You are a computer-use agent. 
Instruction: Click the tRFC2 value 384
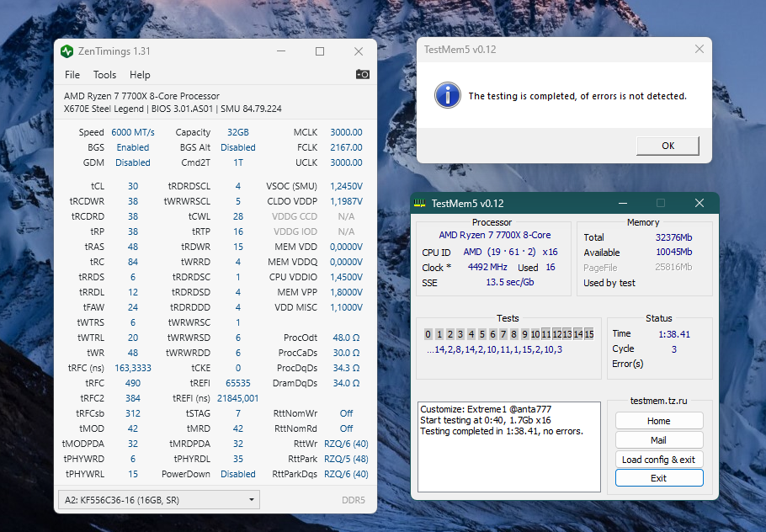[133, 398]
